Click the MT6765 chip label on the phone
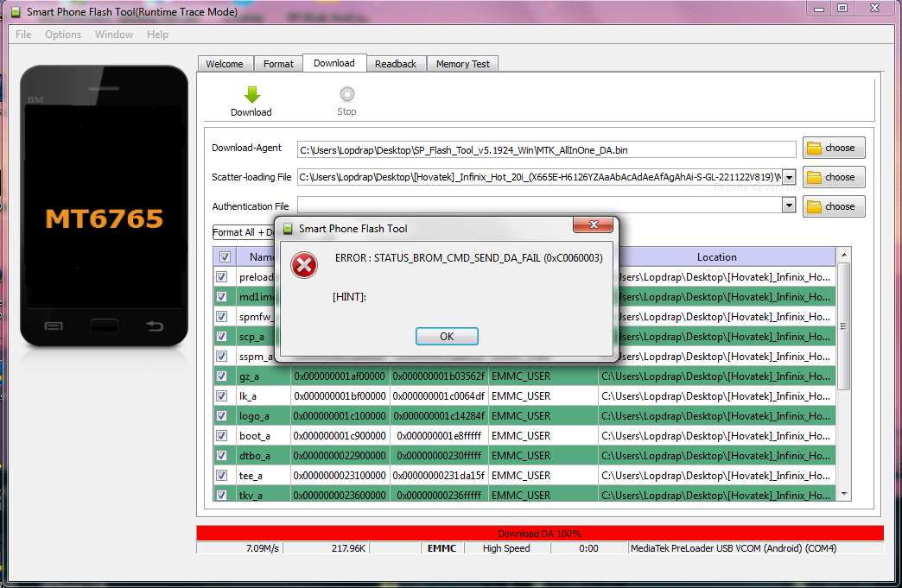This screenshot has height=588, width=902. click(105, 218)
